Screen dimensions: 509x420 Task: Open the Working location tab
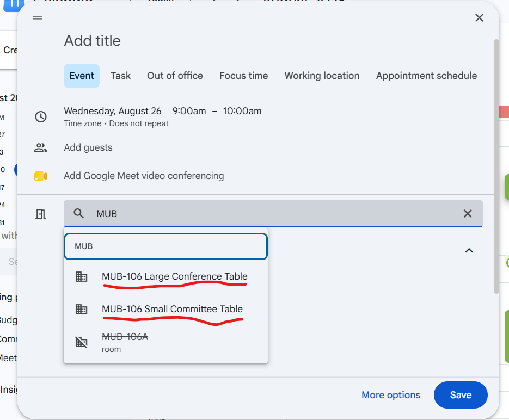point(322,76)
